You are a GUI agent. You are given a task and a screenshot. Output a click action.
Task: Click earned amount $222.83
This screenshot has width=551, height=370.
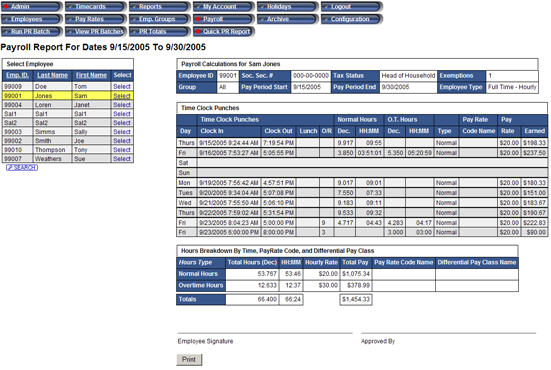pos(534,223)
